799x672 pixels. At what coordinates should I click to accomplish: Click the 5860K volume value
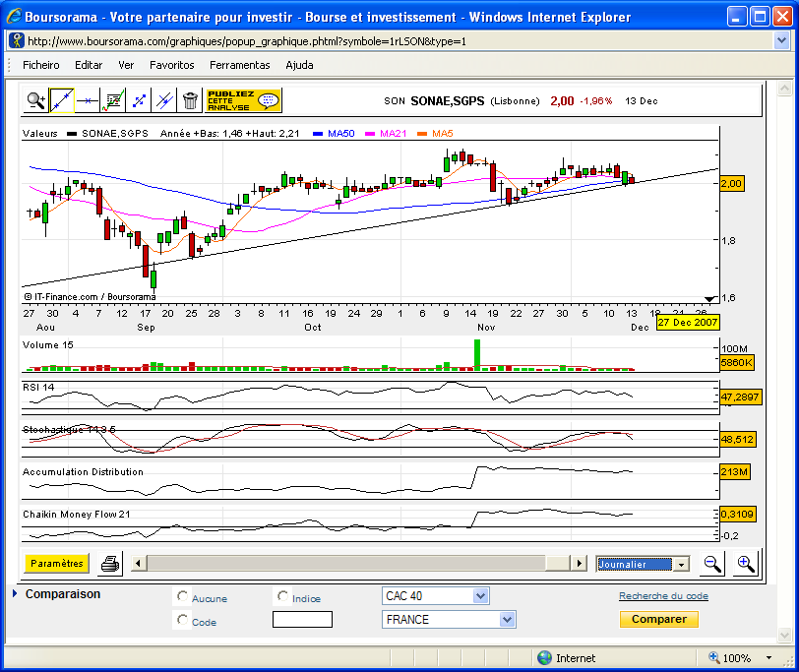(x=736, y=363)
